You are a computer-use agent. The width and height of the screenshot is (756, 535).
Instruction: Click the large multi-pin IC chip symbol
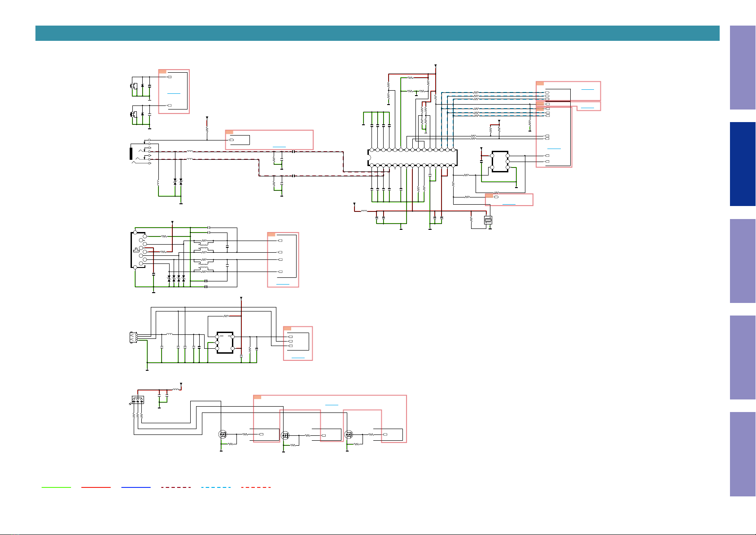(x=412, y=158)
